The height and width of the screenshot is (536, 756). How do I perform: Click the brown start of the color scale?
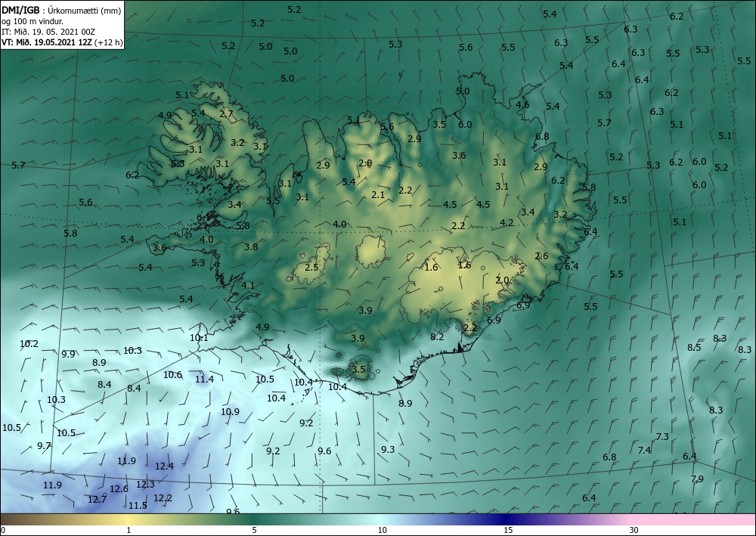(14, 519)
